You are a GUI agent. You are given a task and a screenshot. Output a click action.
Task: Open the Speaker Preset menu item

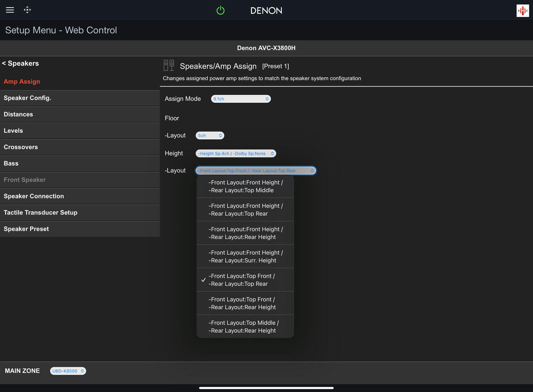tap(80, 229)
